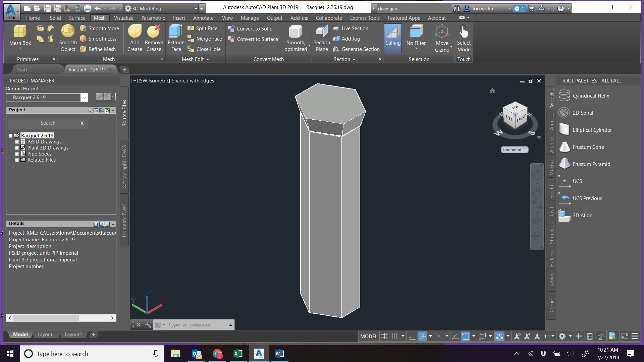Toggle Touch Select Mode
644x362 pixels.
(x=464, y=37)
